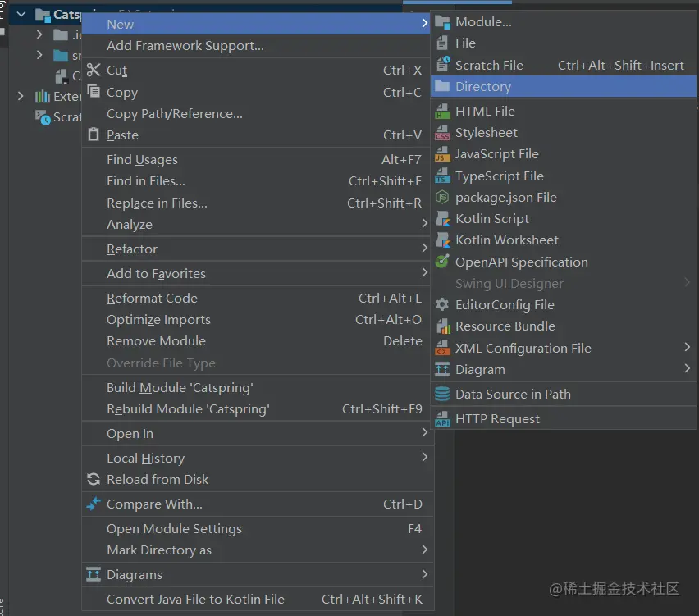699x616 pixels.
Task: Click the Directory folder icon
Action: [x=441, y=86]
